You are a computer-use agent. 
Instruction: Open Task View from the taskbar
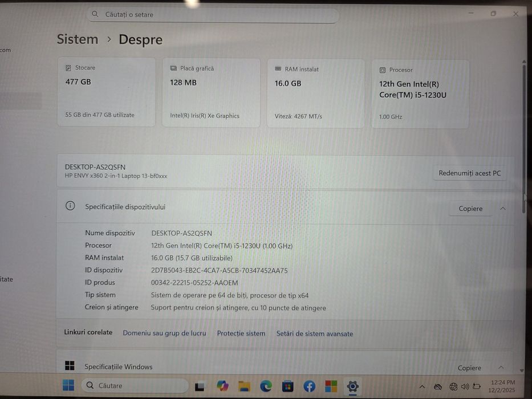coord(200,386)
